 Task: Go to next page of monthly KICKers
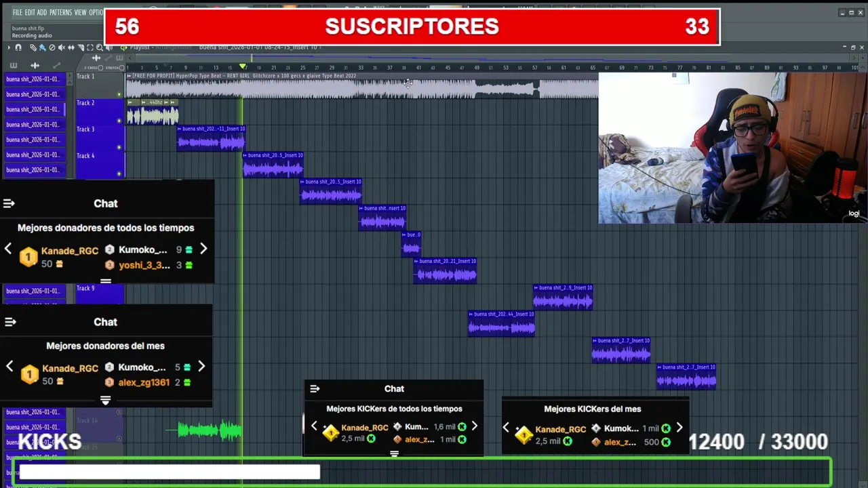tap(679, 428)
